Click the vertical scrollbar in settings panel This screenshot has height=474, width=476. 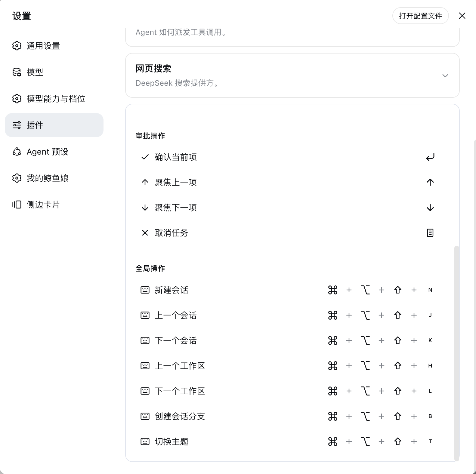457,353
